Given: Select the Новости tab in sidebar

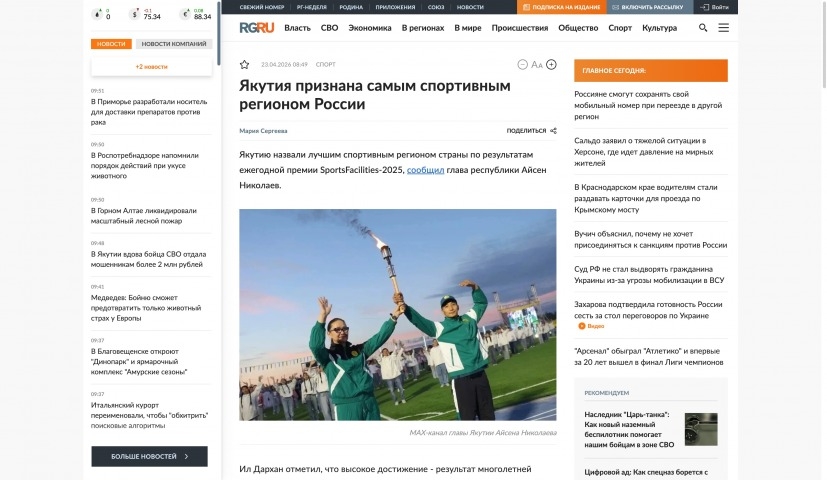Looking at the screenshot, I should click(x=111, y=44).
